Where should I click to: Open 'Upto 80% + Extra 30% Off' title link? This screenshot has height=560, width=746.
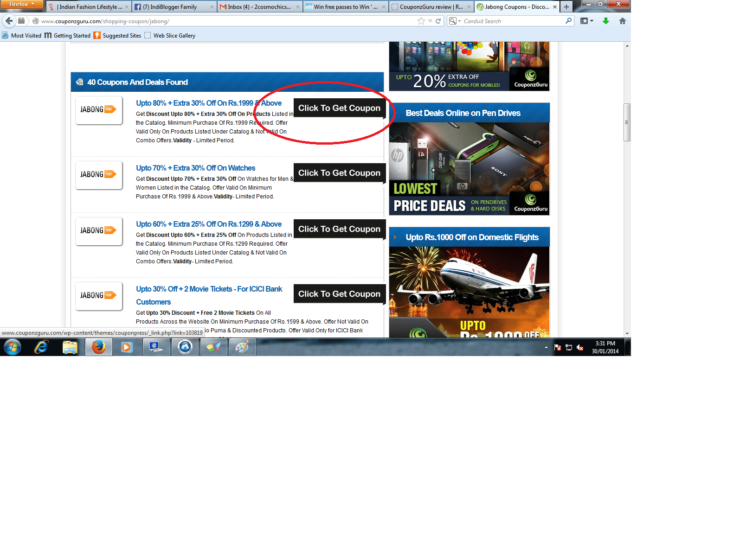[209, 103]
